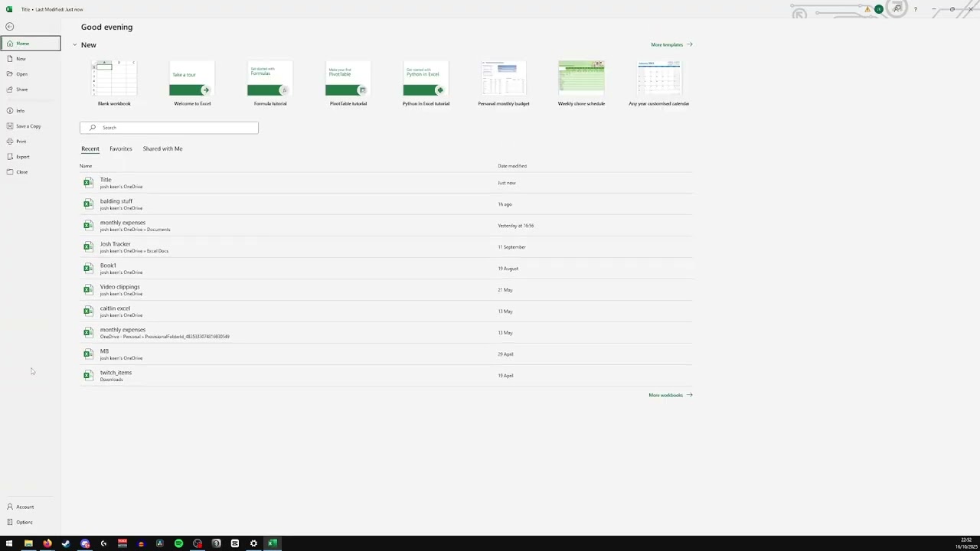The height and width of the screenshot is (551, 980).
Task: Click Excel file icon beside twitch_items
Action: coord(88,375)
